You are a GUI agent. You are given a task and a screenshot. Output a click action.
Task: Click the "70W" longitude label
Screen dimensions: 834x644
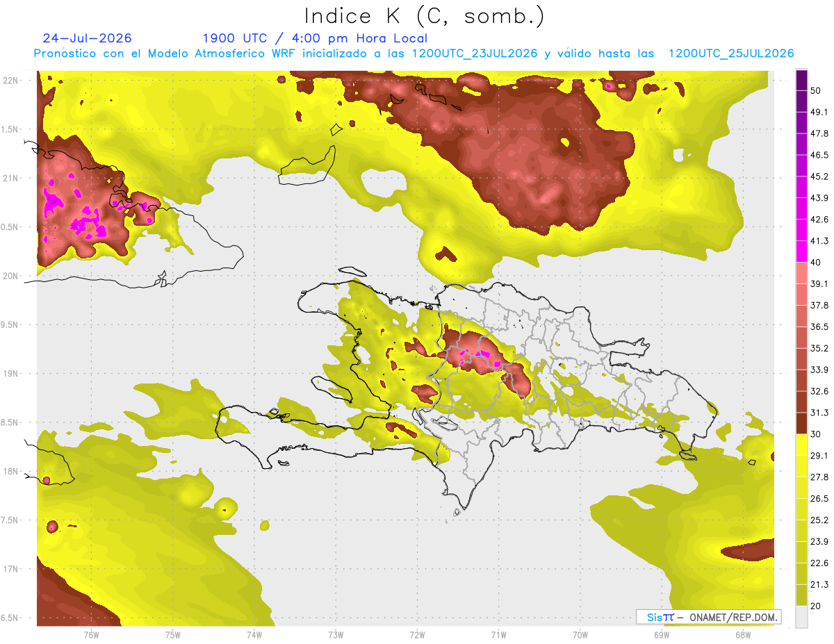coord(580,635)
